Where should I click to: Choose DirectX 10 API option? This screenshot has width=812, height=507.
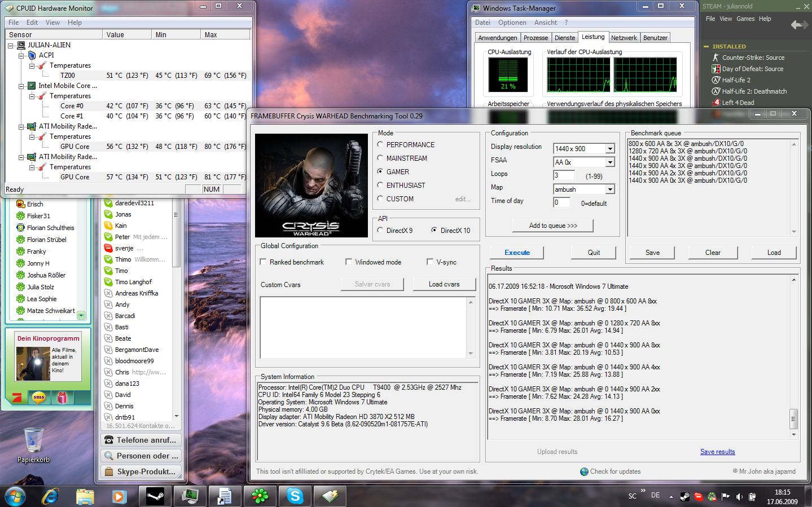click(434, 230)
